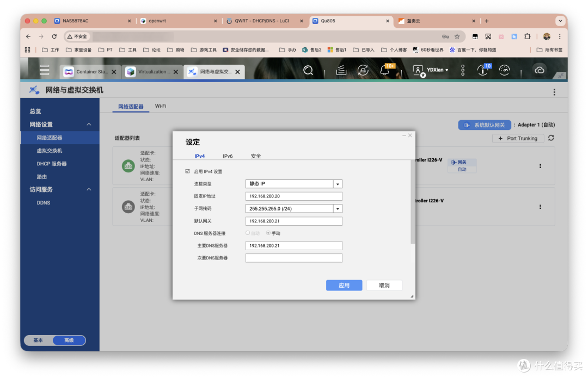Open virtual switch in sidebar

coord(50,151)
